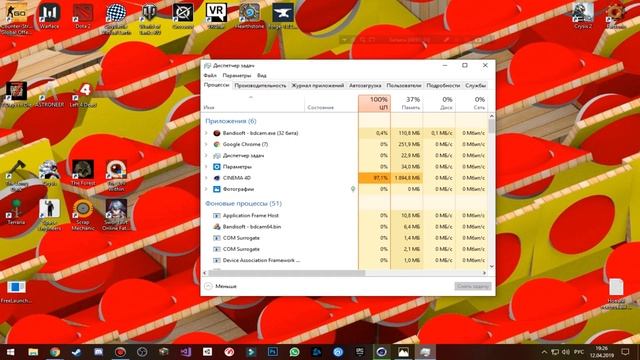640x360 pixels.
Task: Click the Фоновые процессы (51) group header
Action: (x=243, y=203)
